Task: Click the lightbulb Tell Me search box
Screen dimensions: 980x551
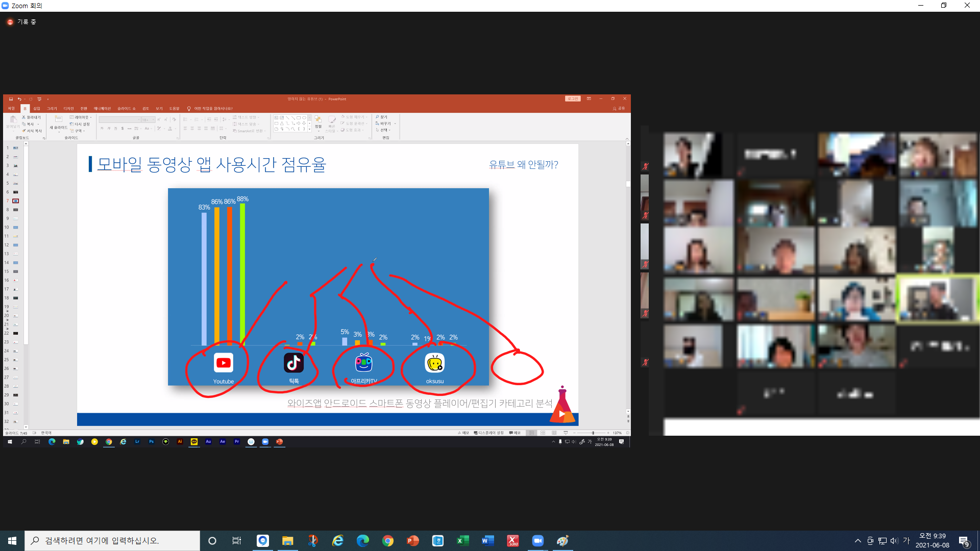Action: tap(210, 109)
